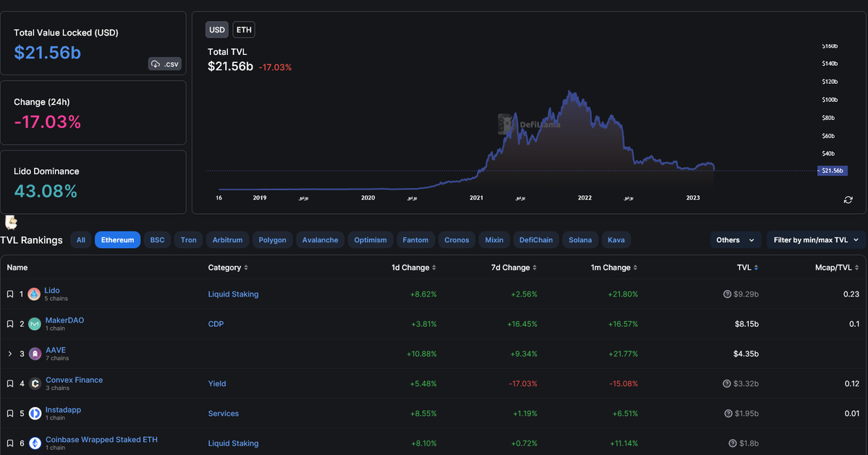This screenshot has height=455, width=868.
Task: Select the Mixin chain tab
Action: [494, 240]
